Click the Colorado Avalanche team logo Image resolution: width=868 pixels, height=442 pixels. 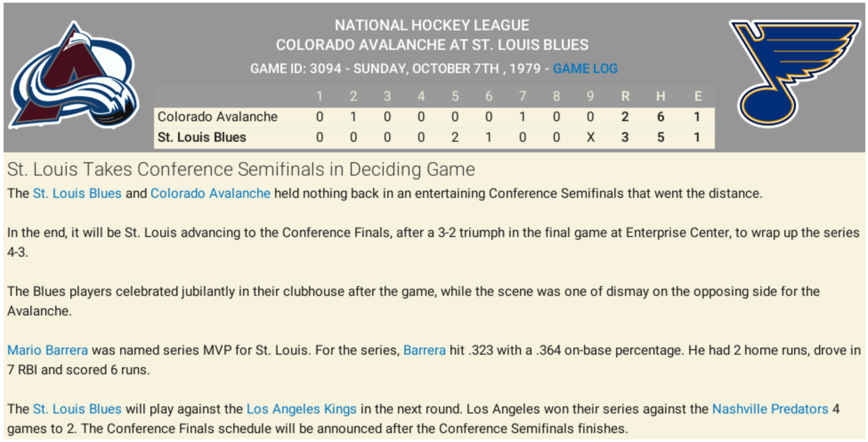[74, 76]
